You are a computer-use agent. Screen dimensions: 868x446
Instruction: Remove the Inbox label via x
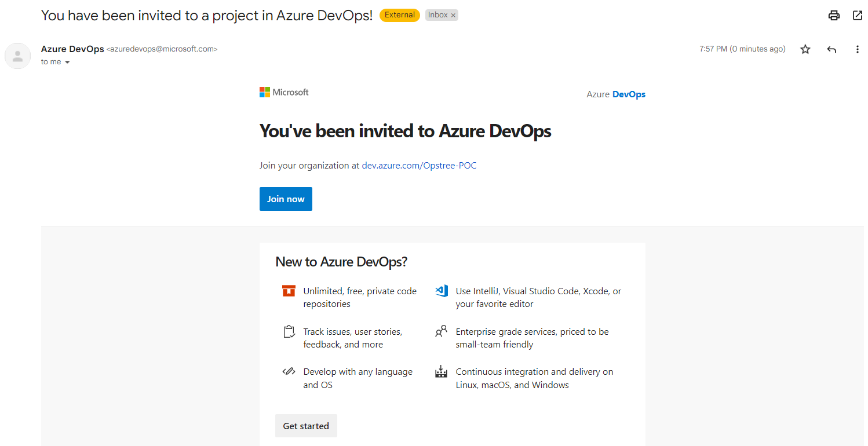point(453,16)
